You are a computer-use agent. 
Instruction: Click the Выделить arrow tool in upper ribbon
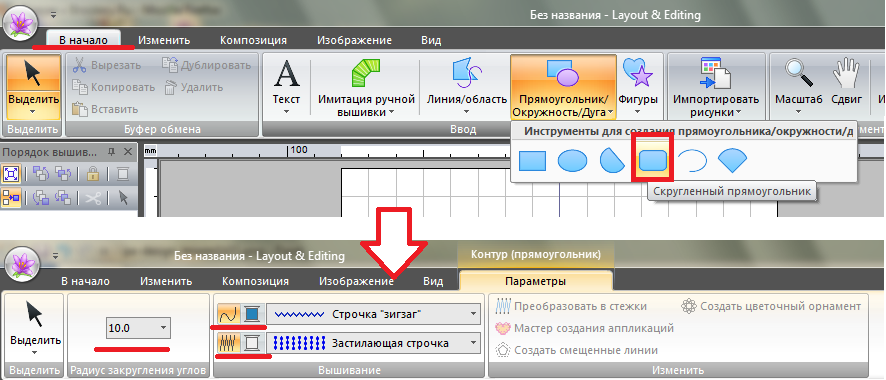[33, 86]
